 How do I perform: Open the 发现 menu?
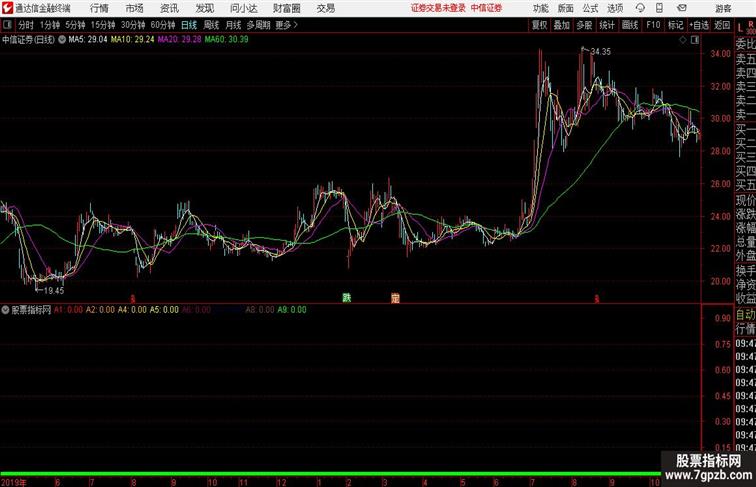pyautogui.click(x=204, y=8)
